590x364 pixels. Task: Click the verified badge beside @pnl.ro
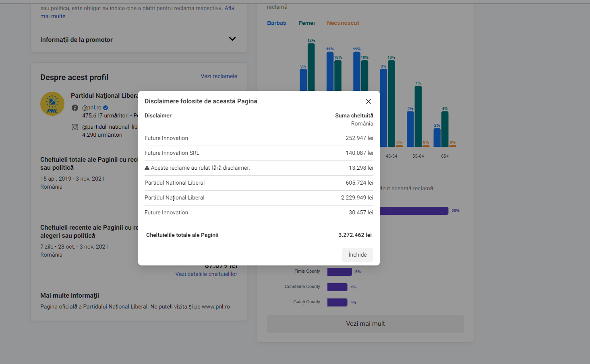[106, 108]
